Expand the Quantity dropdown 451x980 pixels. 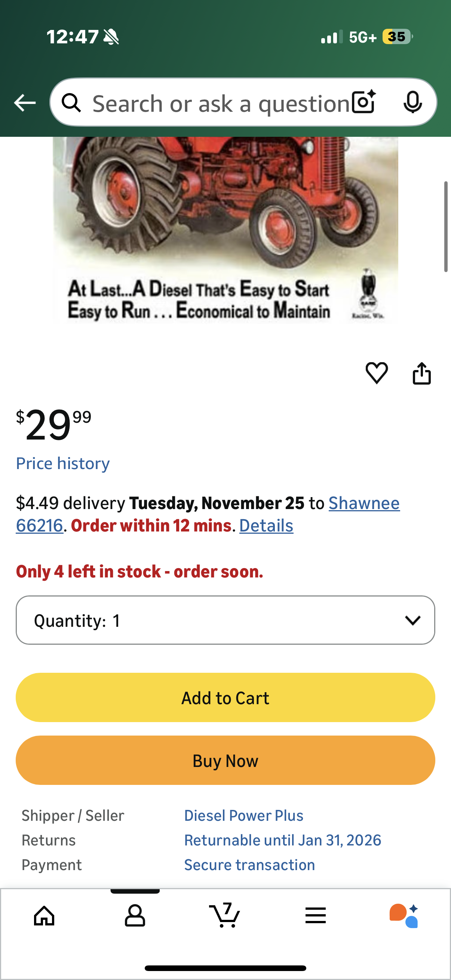pos(225,620)
